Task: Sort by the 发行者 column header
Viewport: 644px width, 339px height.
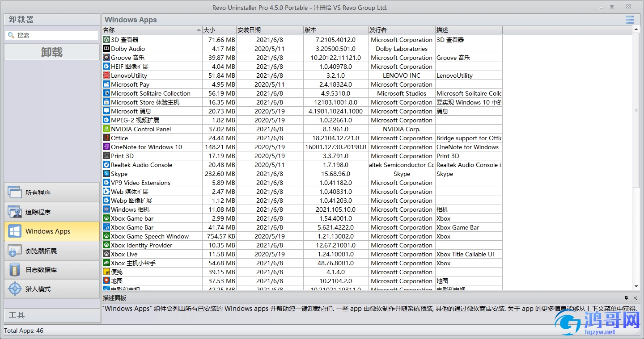Action: pyautogui.click(x=402, y=30)
